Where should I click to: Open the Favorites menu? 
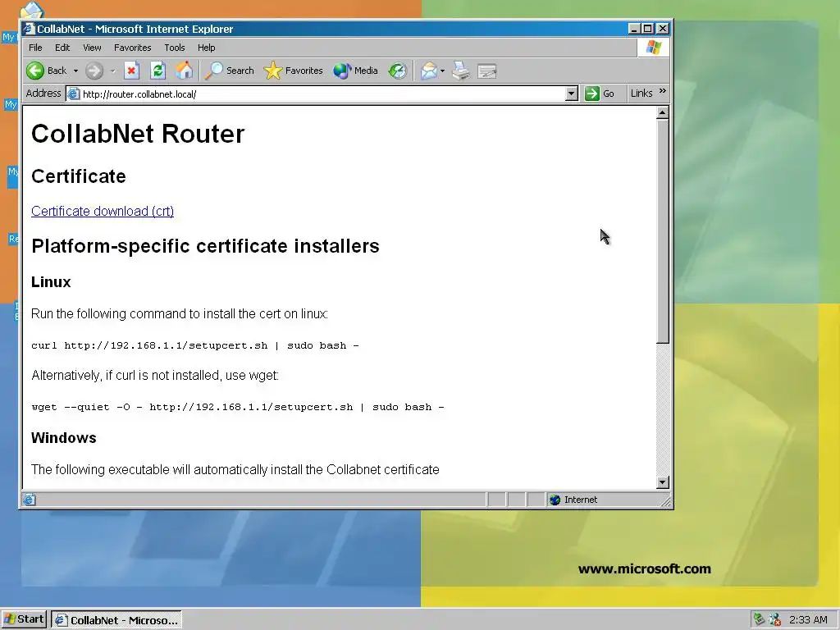(x=132, y=48)
